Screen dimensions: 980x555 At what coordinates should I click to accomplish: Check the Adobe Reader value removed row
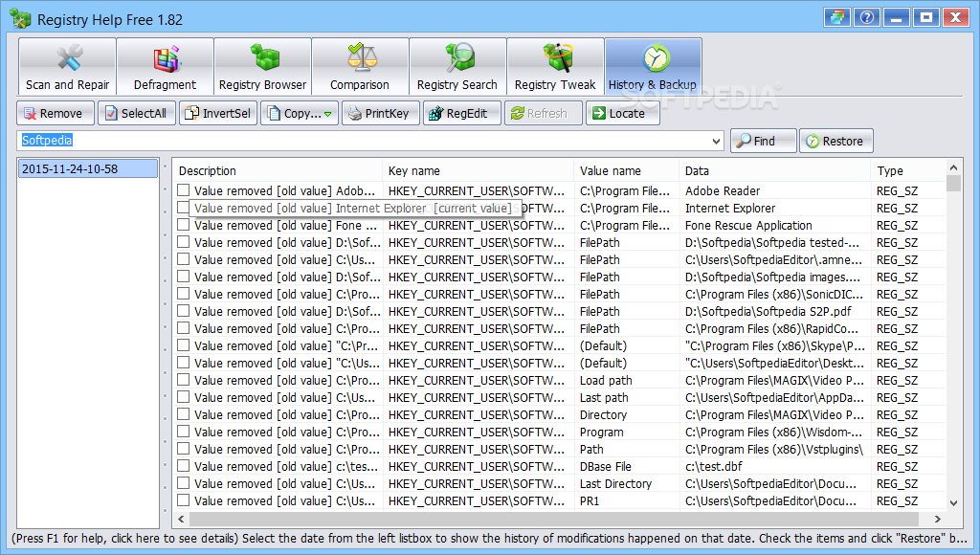183,190
